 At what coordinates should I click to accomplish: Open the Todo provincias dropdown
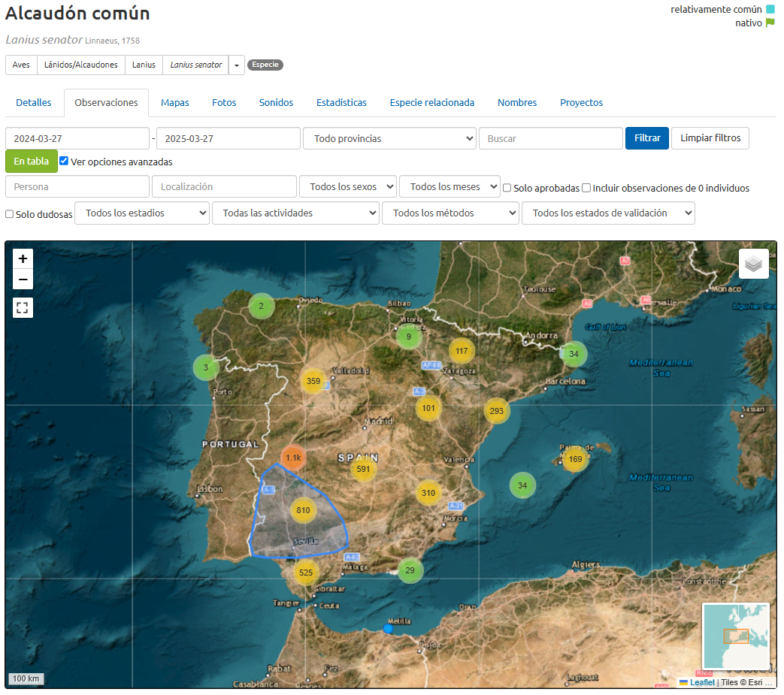click(x=389, y=138)
